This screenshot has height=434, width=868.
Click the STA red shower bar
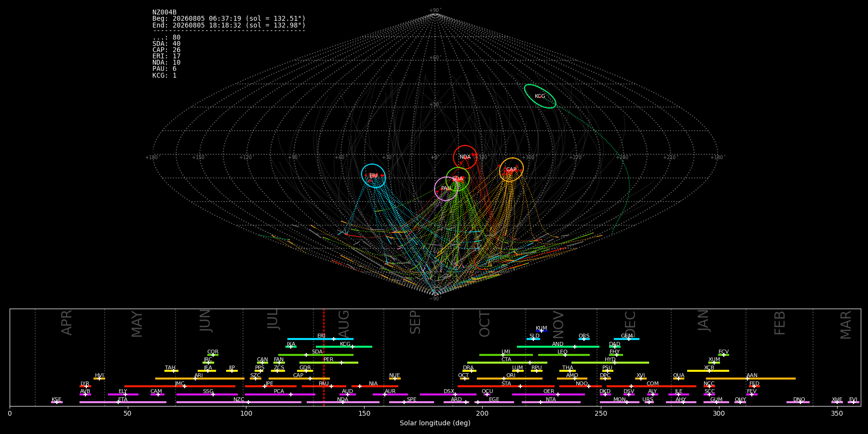[x=506, y=386]
